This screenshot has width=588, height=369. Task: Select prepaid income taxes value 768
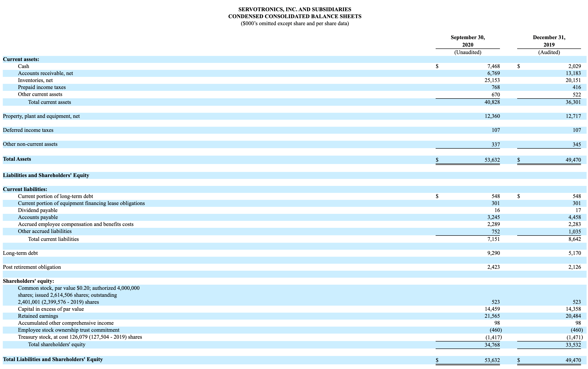click(496, 87)
